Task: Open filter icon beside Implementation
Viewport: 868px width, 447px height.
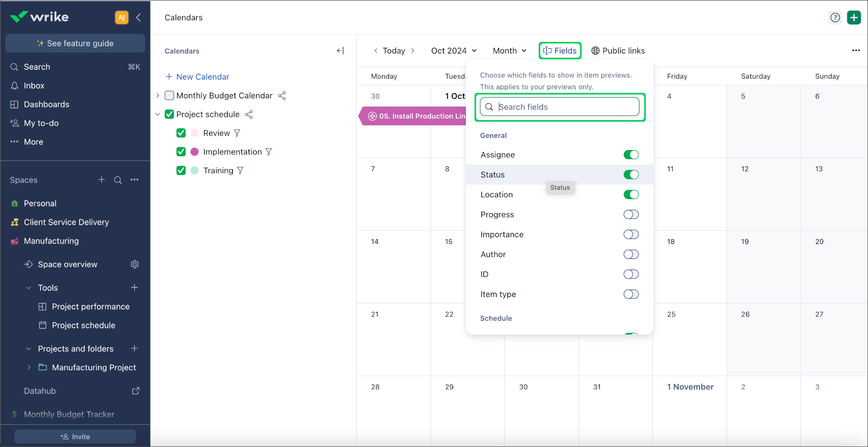Action: pyautogui.click(x=269, y=152)
